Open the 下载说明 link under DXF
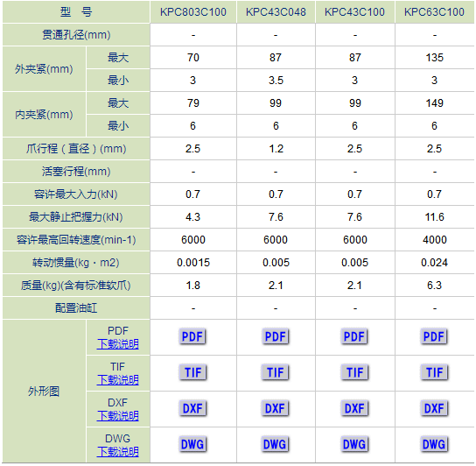476x466 pixels. click(118, 416)
